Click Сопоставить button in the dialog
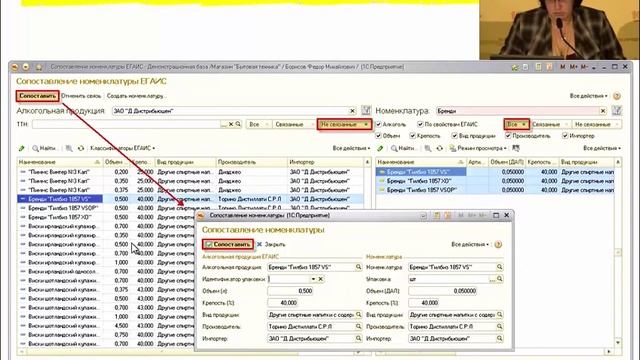The width and height of the screenshot is (640, 360). (x=228, y=244)
